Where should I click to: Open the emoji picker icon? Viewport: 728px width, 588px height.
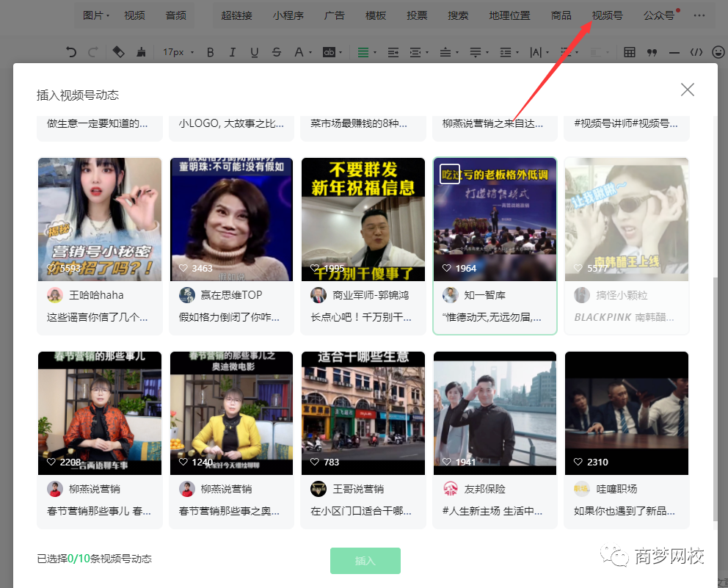coord(718,52)
